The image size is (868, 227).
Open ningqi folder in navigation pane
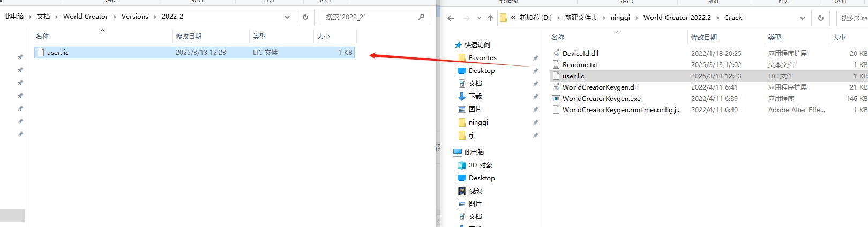(478, 122)
